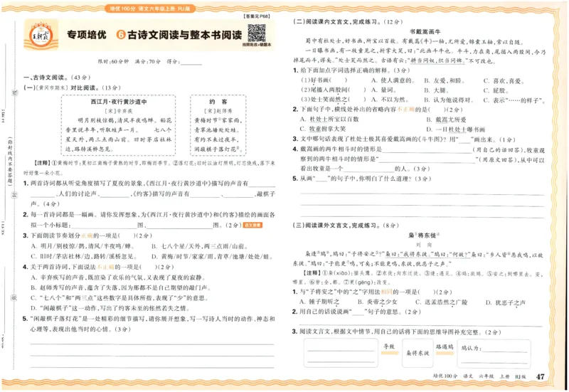Click the poem title "约客"
Viewport: 569px width, 392px height.
click(218, 102)
